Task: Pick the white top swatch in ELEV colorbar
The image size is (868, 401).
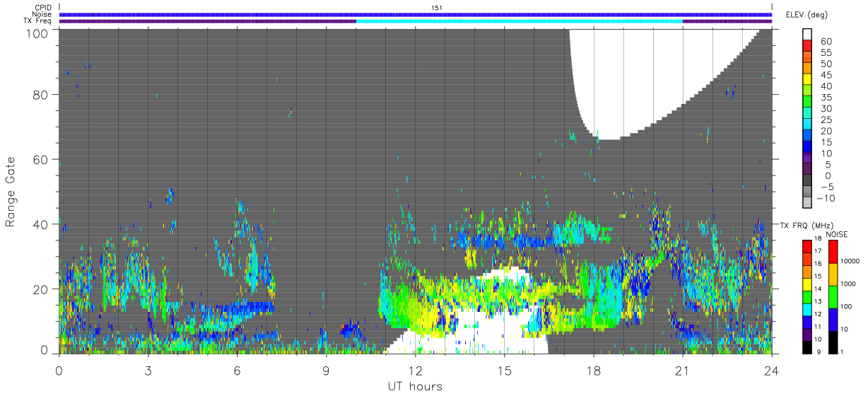Action: click(808, 35)
